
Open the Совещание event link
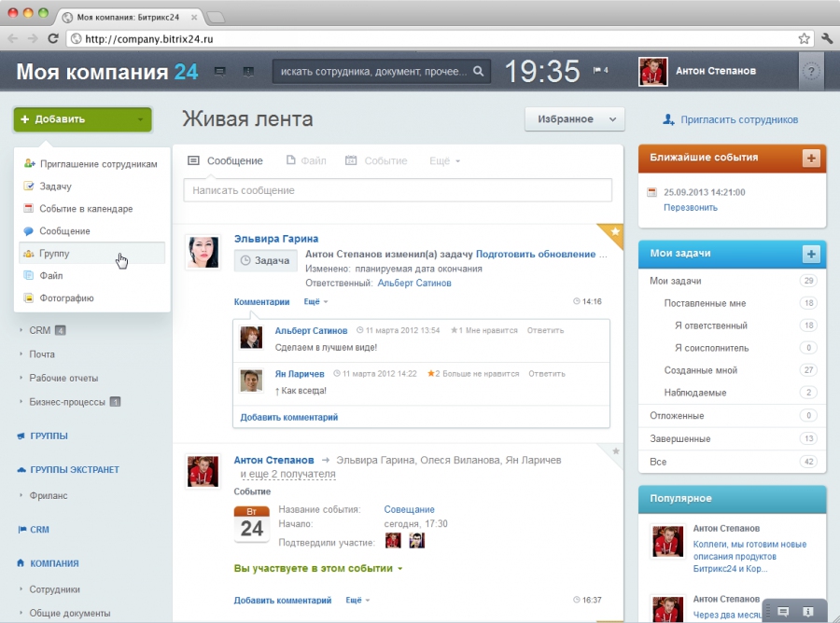(410, 509)
